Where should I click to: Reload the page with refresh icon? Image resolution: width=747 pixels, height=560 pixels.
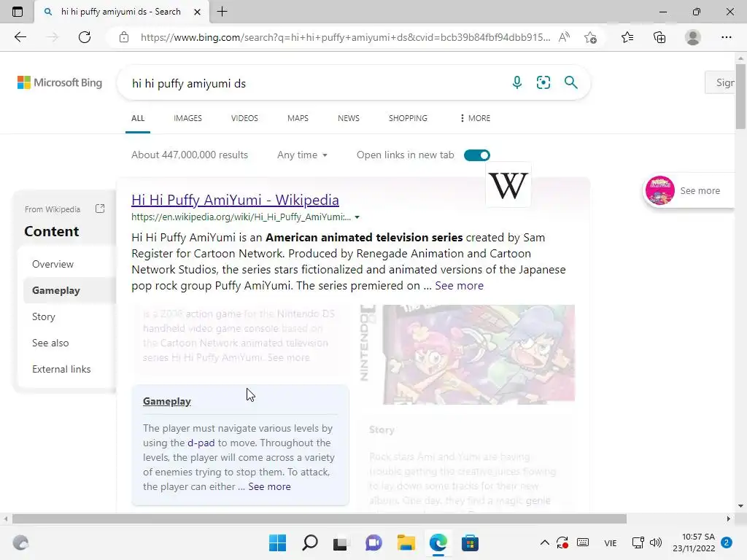85,37
